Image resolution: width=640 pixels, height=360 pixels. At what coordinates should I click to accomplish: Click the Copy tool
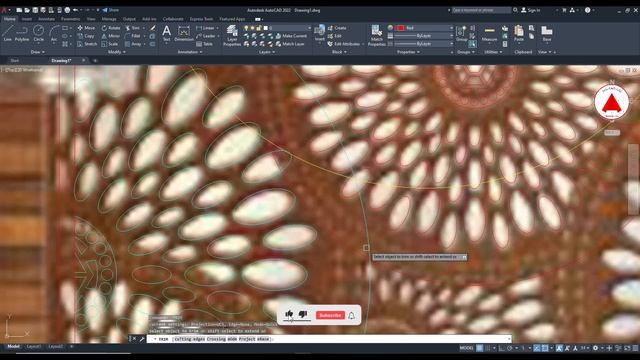tap(86, 36)
